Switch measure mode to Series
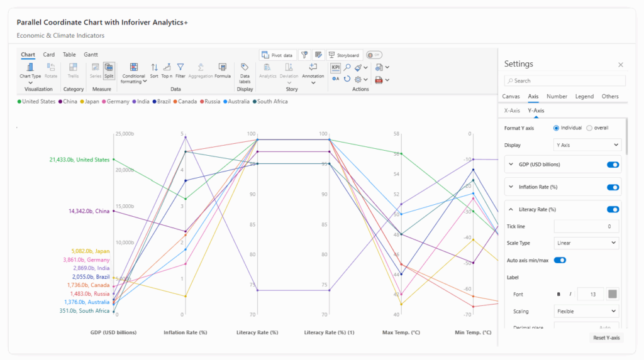The height and width of the screenshot is (360, 644). (x=96, y=70)
